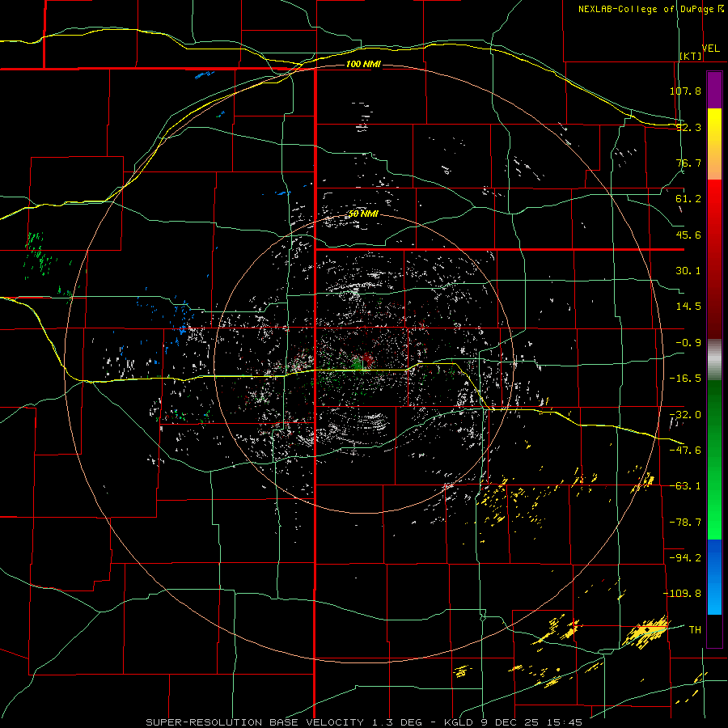Screen dimensions: 728x728
Task: Click the 100 NMI range ring label
Action: (x=363, y=64)
